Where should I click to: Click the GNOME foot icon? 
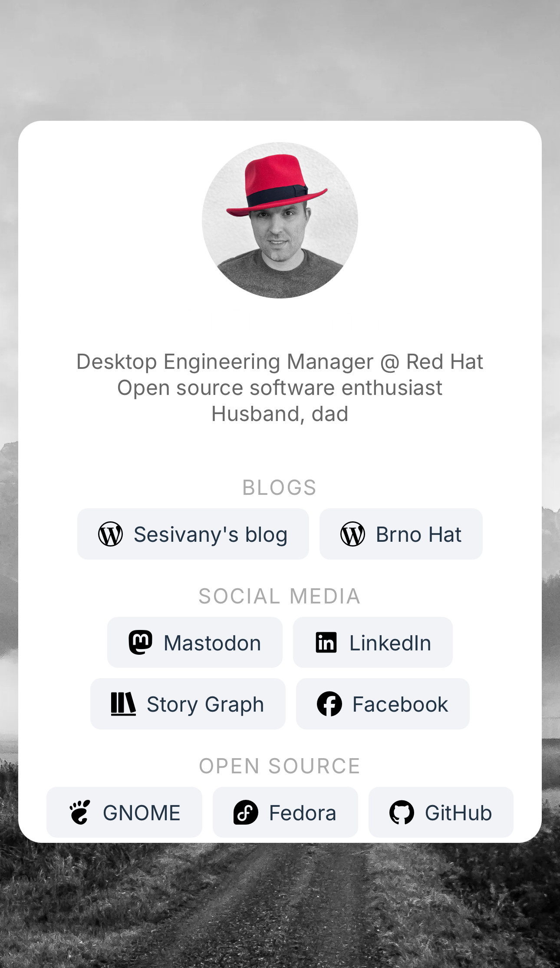80,812
